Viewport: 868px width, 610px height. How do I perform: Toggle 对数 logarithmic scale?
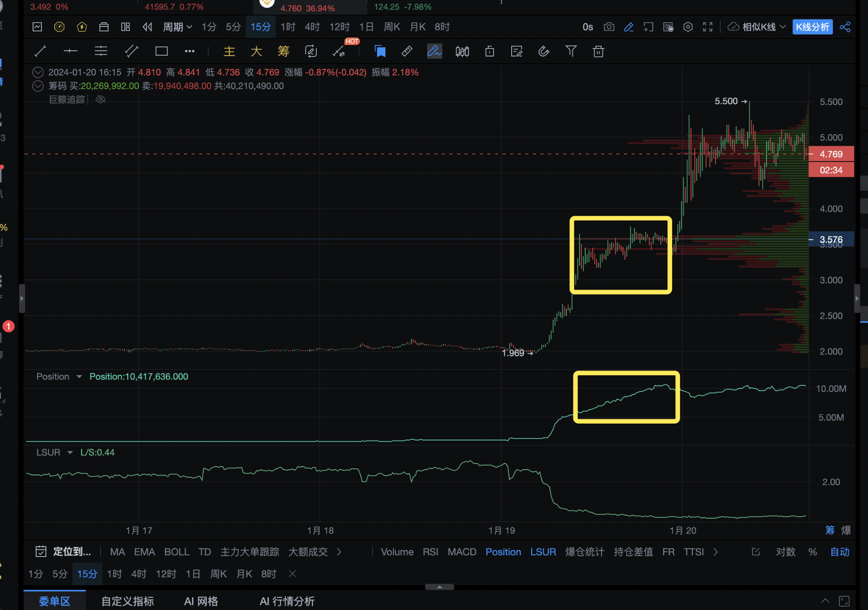(x=786, y=552)
